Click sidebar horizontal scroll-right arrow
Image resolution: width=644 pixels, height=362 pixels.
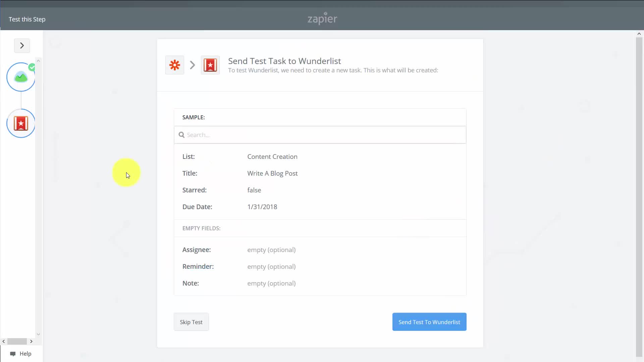[x=31, y=341]
